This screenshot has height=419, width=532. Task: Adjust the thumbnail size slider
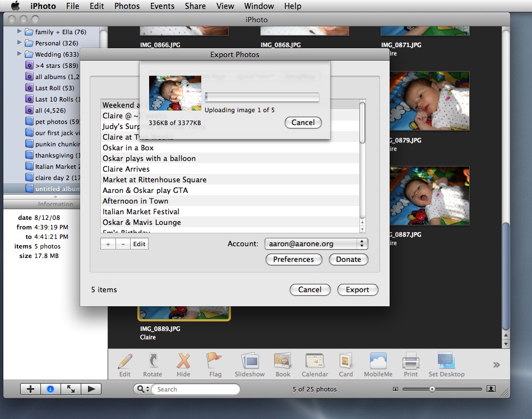(432, 389)
